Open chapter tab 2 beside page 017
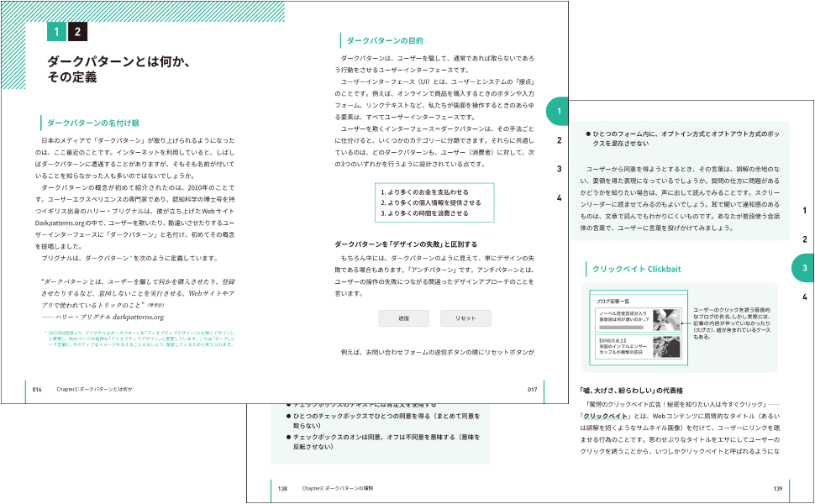This screenshot has height=504, width=815. 560,140
